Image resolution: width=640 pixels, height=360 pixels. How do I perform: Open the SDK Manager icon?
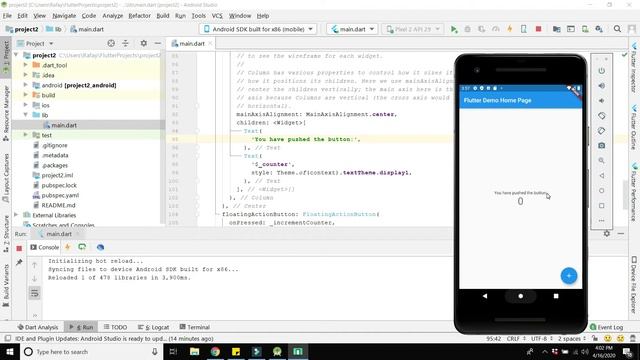(x=599, y=29)
